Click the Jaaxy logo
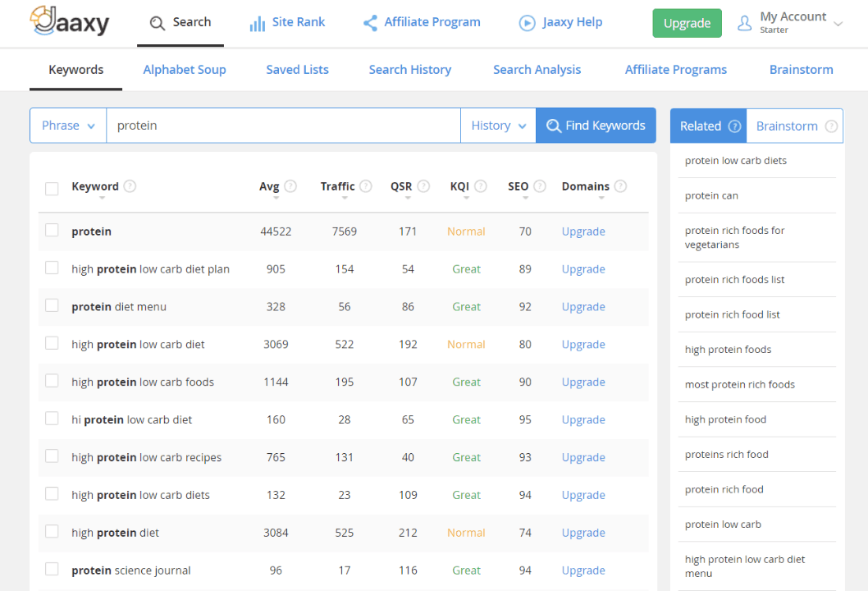The width and height of the screenshot is (868, 591). [x=70, y=21]
